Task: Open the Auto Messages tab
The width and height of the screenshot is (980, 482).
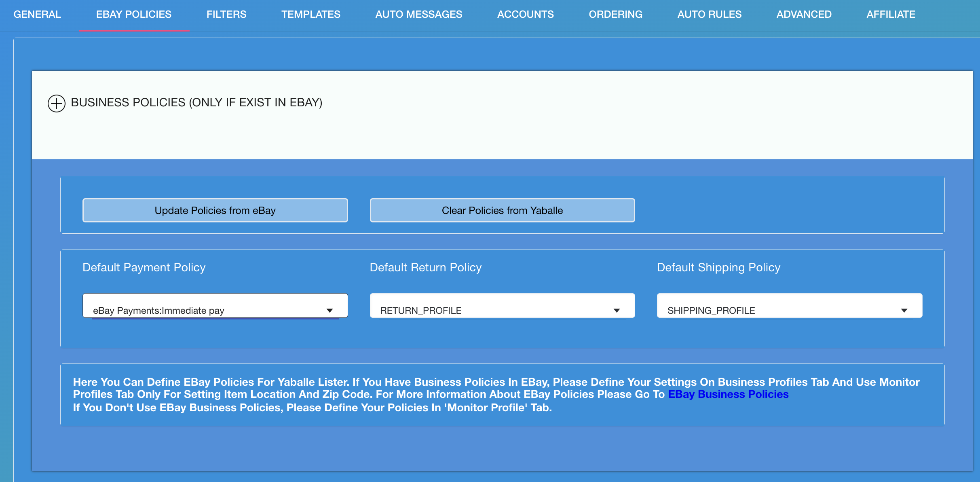Action: point(419,15)
